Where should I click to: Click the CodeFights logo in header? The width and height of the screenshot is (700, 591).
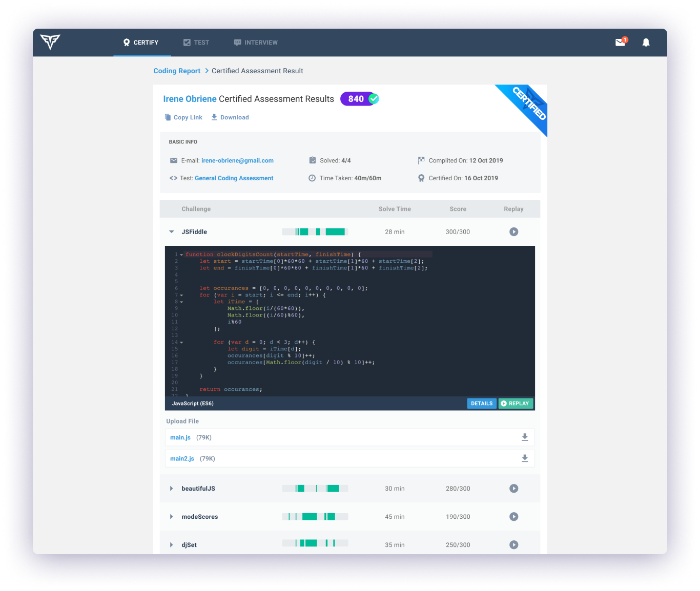point(50,41)
